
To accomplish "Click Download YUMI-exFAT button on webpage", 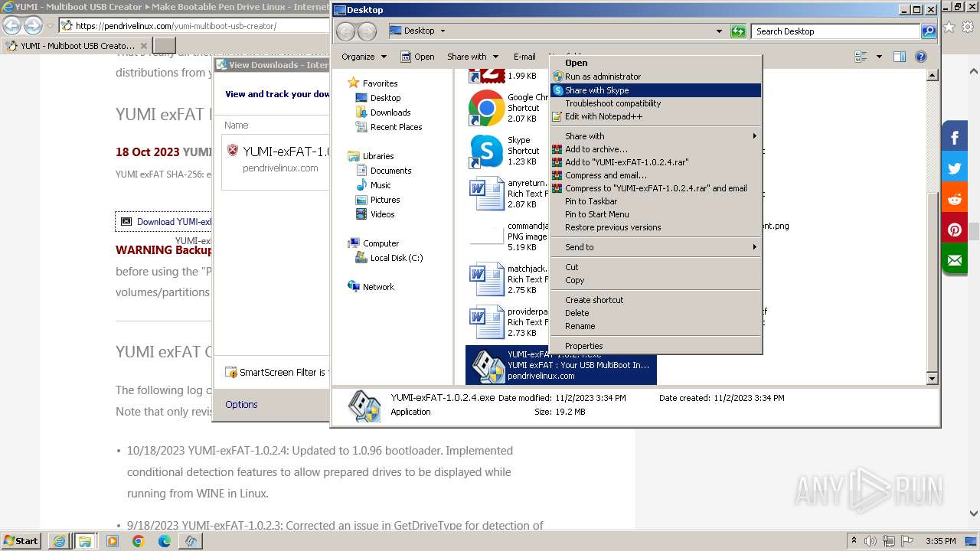I will click(164, 221).
